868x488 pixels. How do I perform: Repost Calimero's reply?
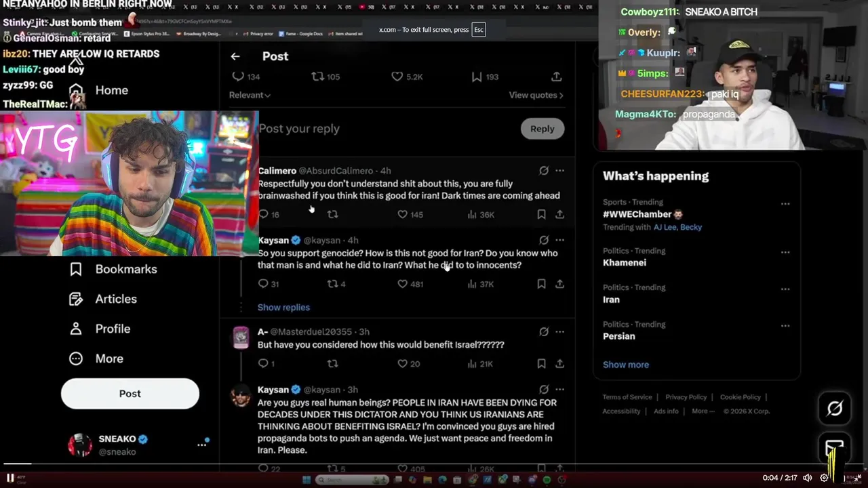pos(332,214)
